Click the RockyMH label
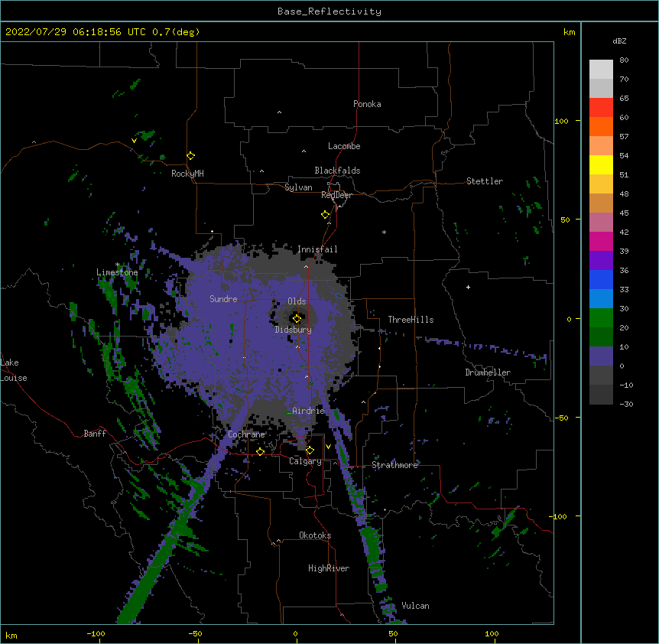The height and width of the screenshot is (644, 659). [x=187, y=174]
